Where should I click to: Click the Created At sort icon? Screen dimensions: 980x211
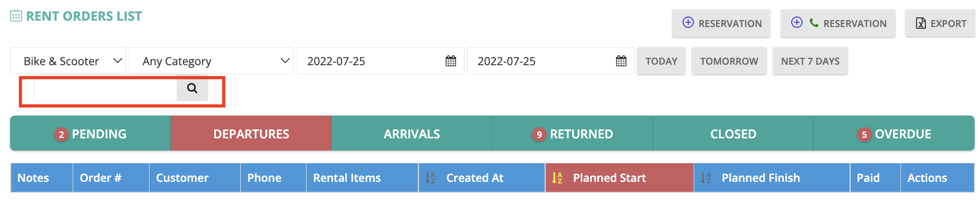point(431,178)
